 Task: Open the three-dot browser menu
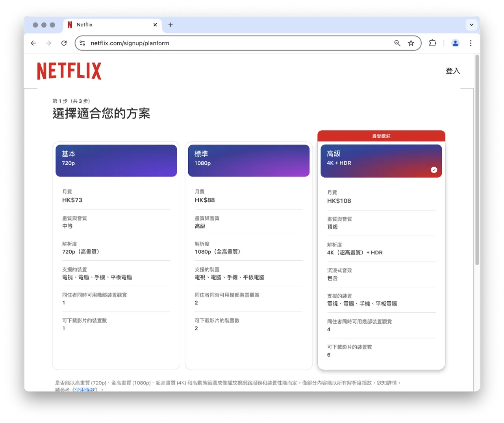[471, 43]
